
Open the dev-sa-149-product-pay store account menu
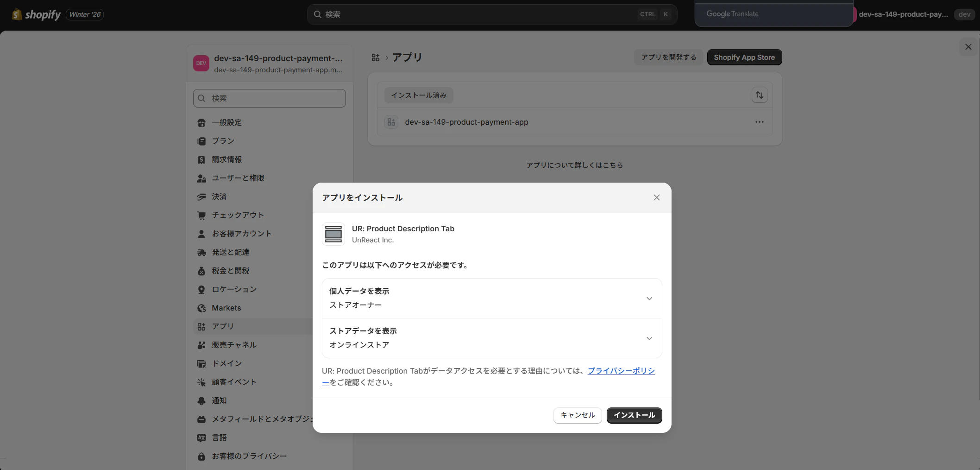coord(903,14)
